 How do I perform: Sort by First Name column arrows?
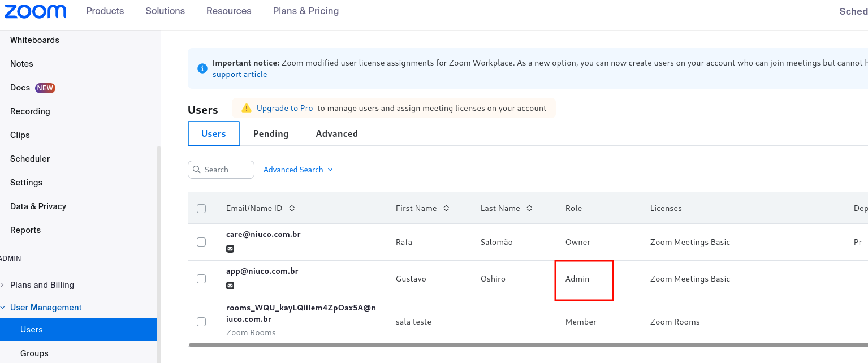[446, 208]
